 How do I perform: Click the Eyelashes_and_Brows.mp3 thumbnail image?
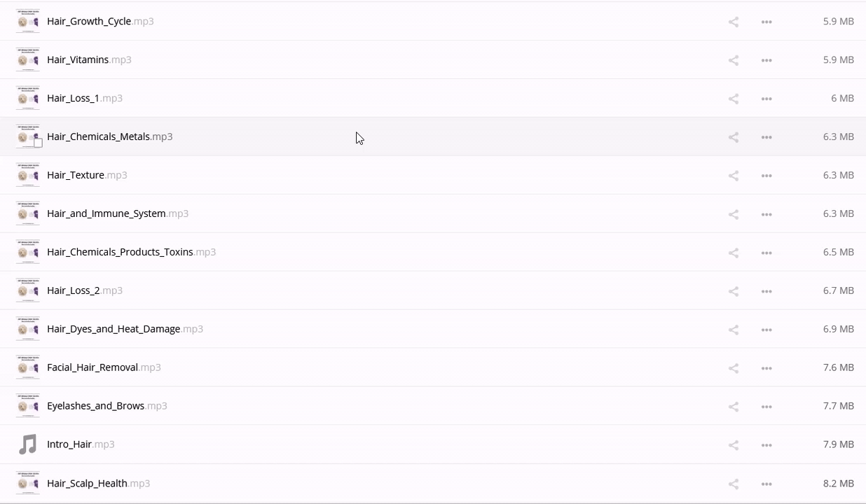[27, 407]
